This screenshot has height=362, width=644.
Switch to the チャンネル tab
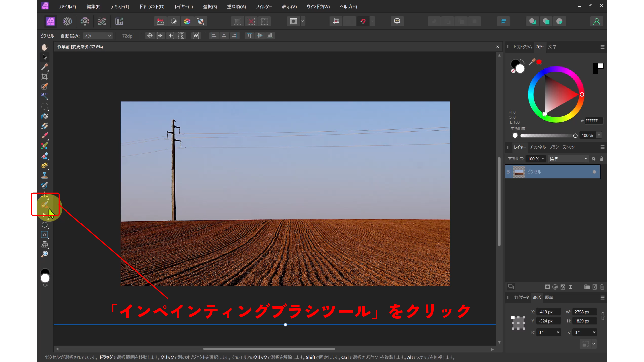pyautogui.click(x=537, y=147)
